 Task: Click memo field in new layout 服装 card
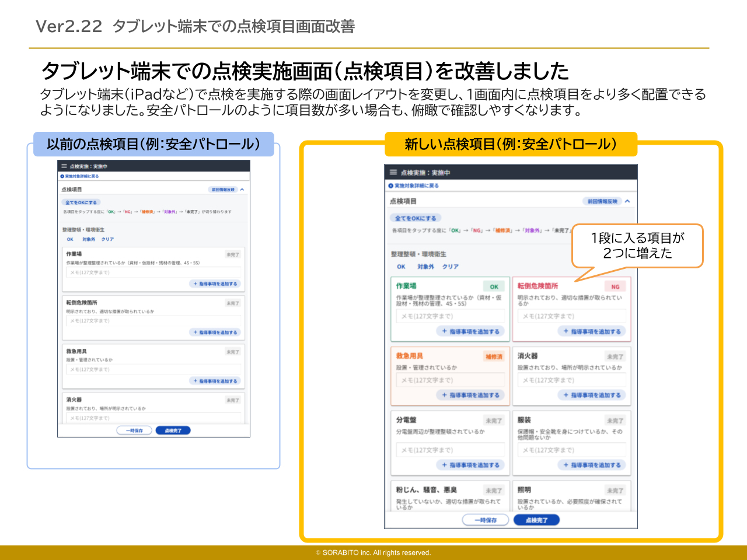(x=572, y=450)
